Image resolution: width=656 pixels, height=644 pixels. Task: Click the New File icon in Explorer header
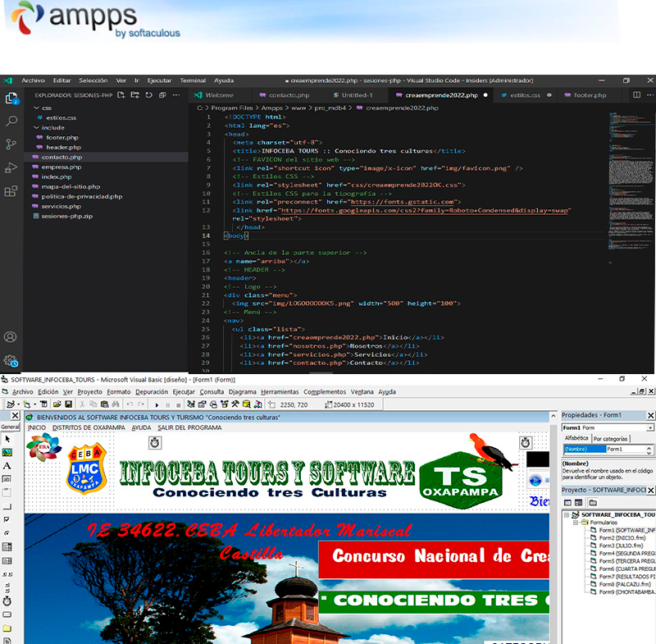(121, 95)
